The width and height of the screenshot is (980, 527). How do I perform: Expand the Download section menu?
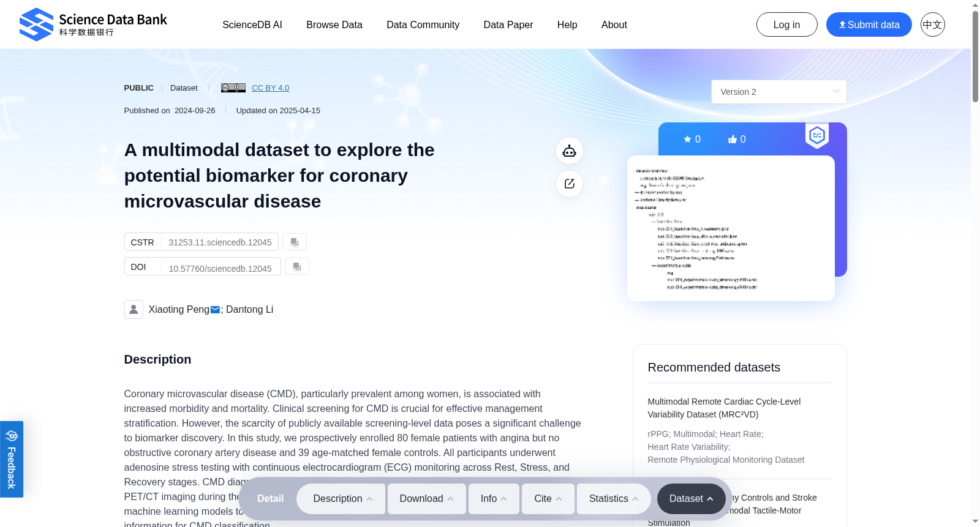tap(427, 499)
